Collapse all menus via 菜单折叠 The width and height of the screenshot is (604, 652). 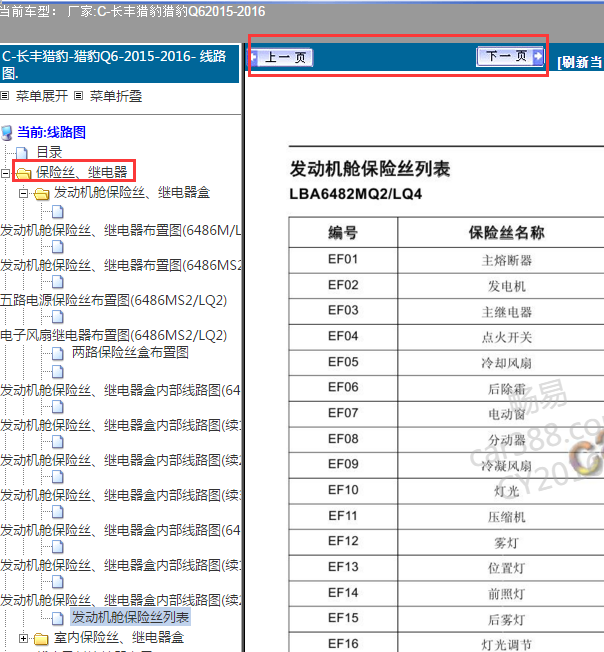(x=116, y=96)
